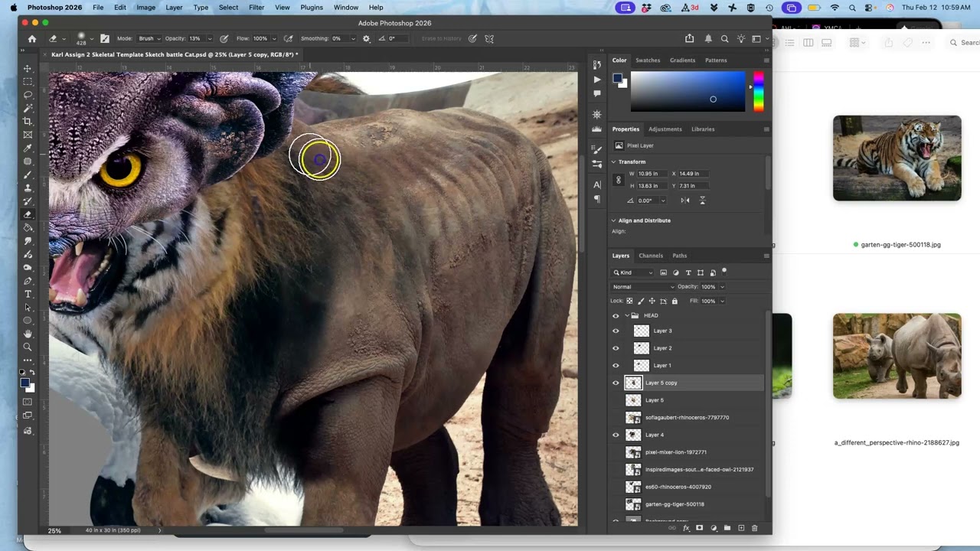Hide Layer 3

point(616,331)
